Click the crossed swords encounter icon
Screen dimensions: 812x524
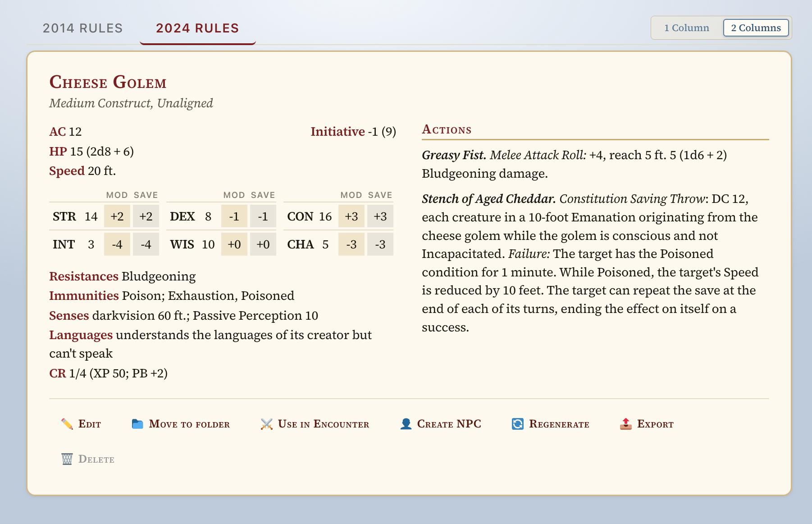[267, 424]
